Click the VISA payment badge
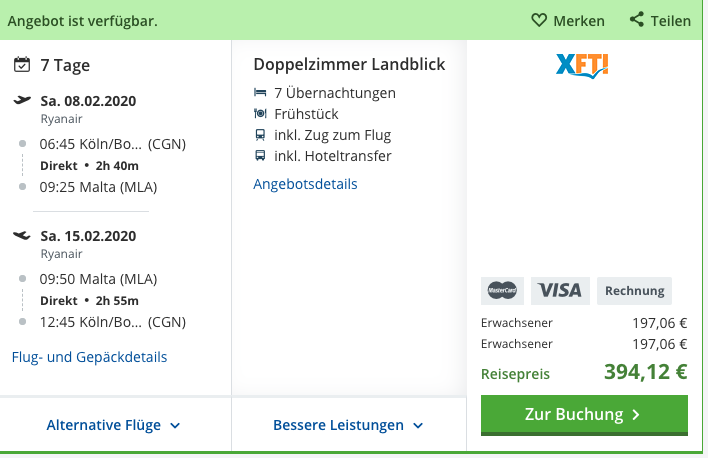Screen dimensions: 708x458 pos(560,291)
